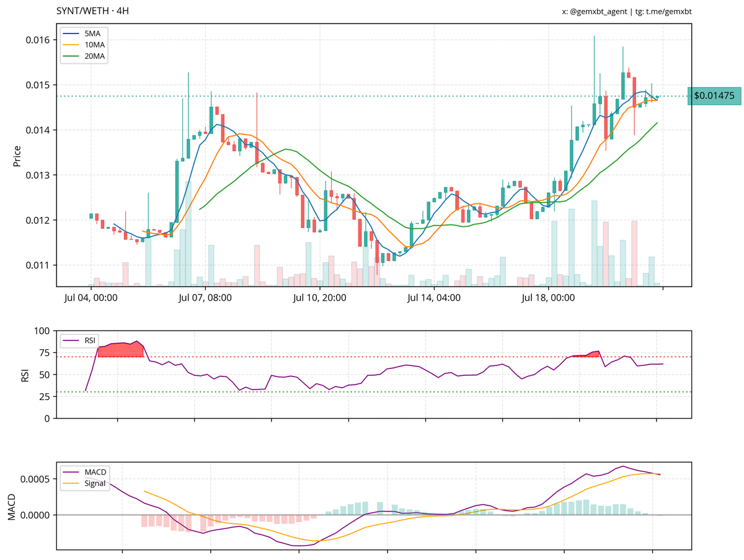Click the Signal legend entry
Screen dimensions: 744x560
coord(85,483)
